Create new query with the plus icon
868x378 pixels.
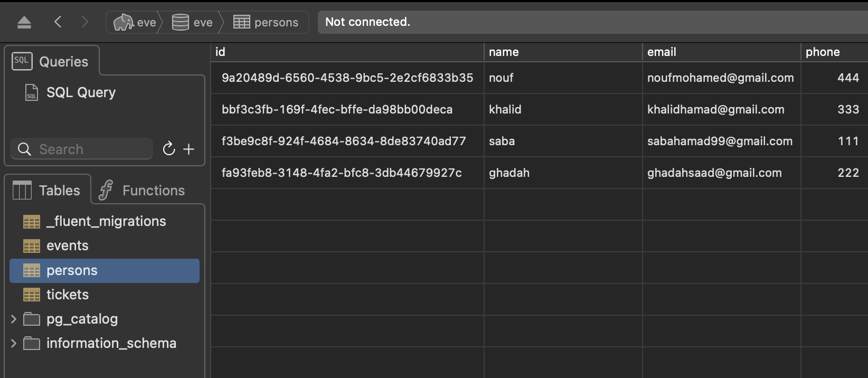click(x=188, y=149)
